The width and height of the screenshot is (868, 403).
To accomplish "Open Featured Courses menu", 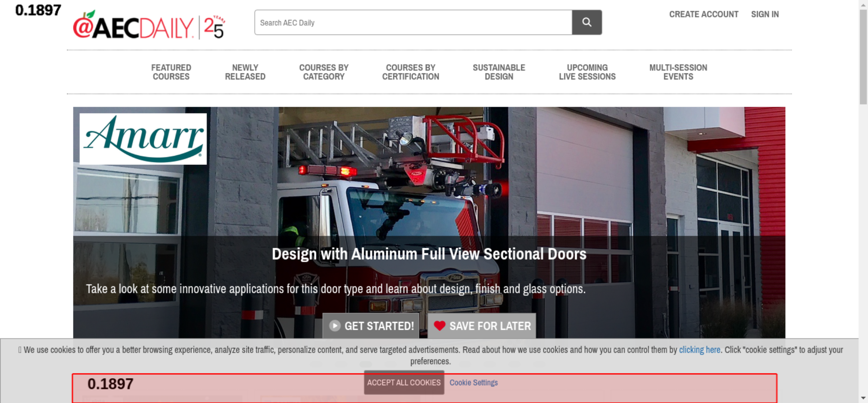I will pyautogui.click(x=171, y=72).
